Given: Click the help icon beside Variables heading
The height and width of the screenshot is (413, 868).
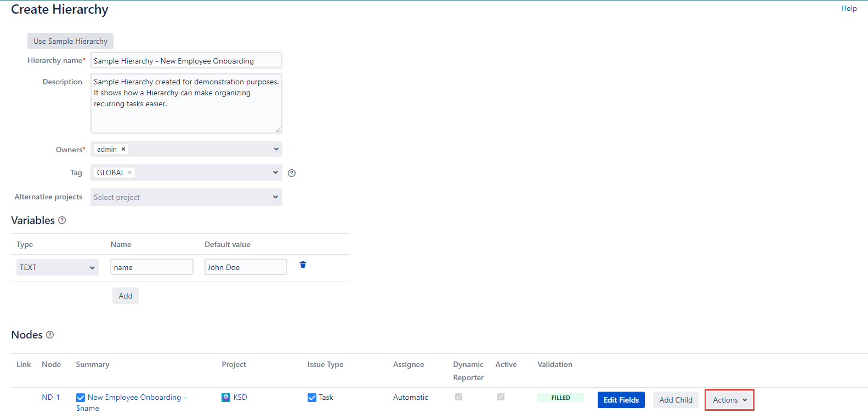Looking at the screenshot, I should pos(62,220).
